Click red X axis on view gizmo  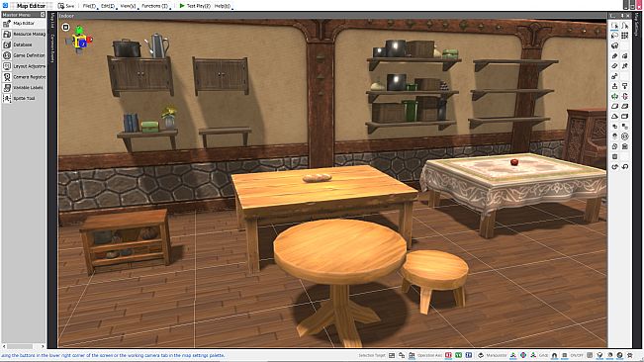(89, 40)
